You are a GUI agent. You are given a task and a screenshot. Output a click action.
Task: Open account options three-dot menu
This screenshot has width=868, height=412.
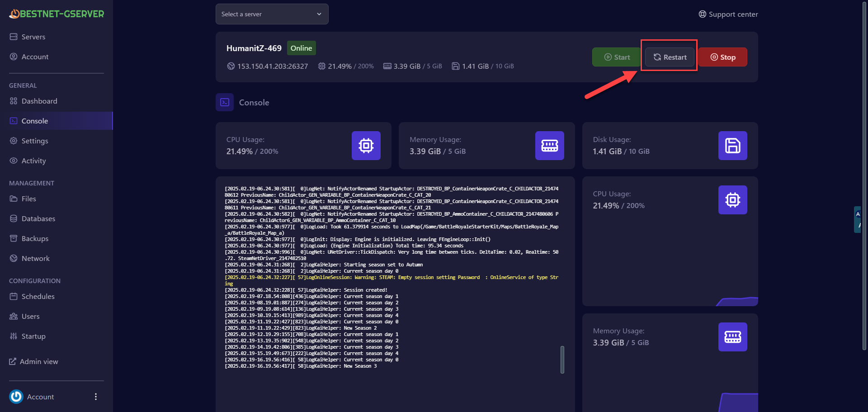tap(95, 397)
